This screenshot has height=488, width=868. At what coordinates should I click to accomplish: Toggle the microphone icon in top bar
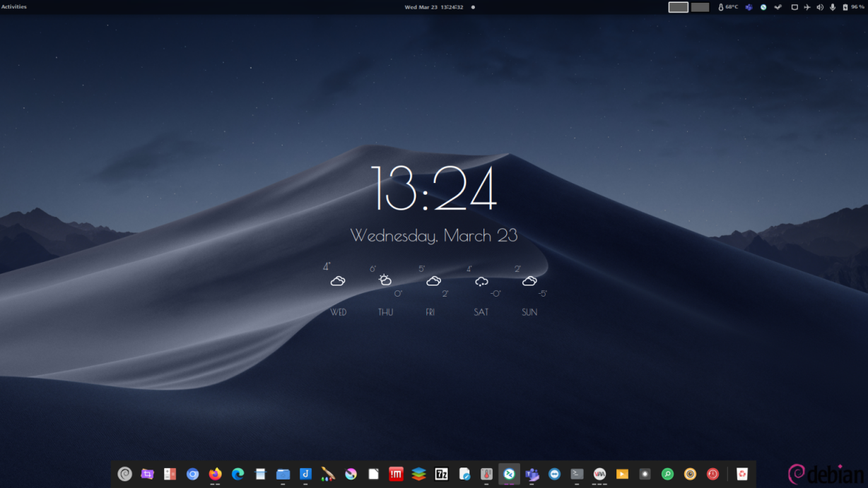(833, 7)
